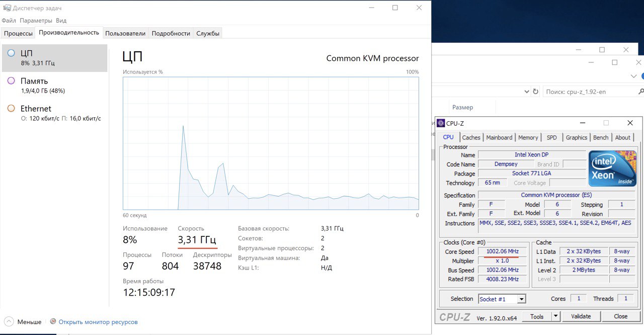The height and width of the screenshot is (335, 644).
Task: Click the Name field Intel Xeon DP
Action: point(532,155)
